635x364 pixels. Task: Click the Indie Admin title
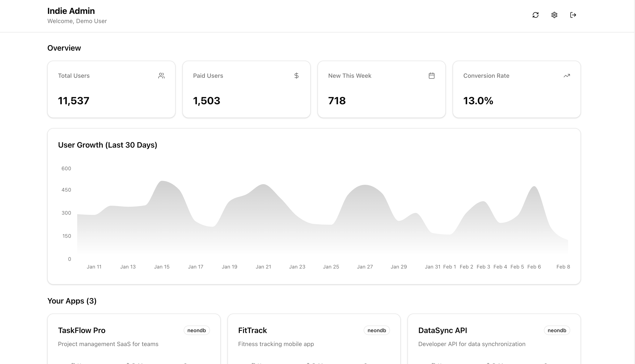point(71,11)
